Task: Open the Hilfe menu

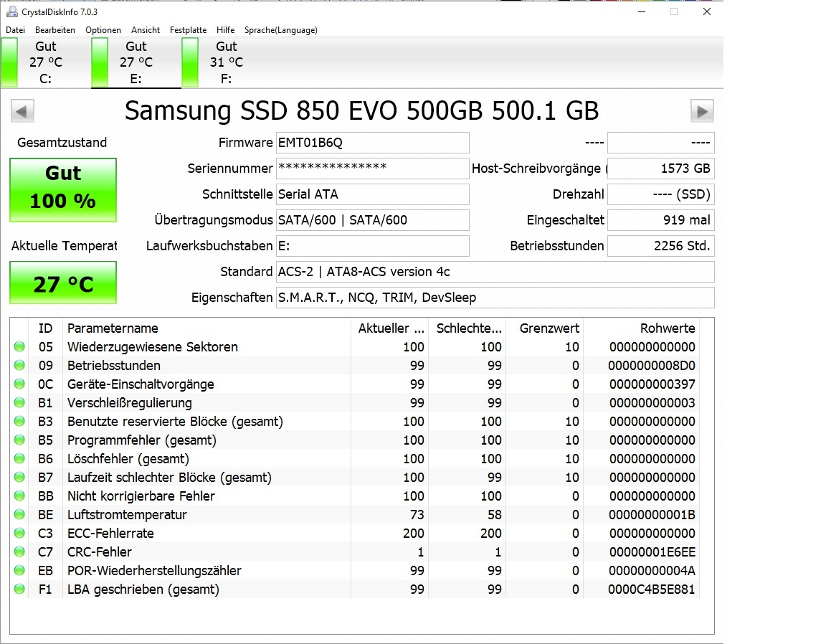Action: coord(225,30)
